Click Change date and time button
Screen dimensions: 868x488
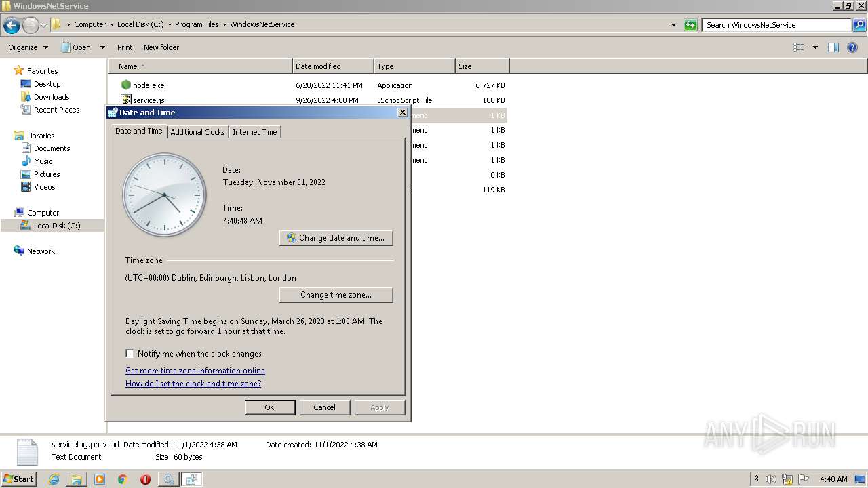tap(336, 238)
